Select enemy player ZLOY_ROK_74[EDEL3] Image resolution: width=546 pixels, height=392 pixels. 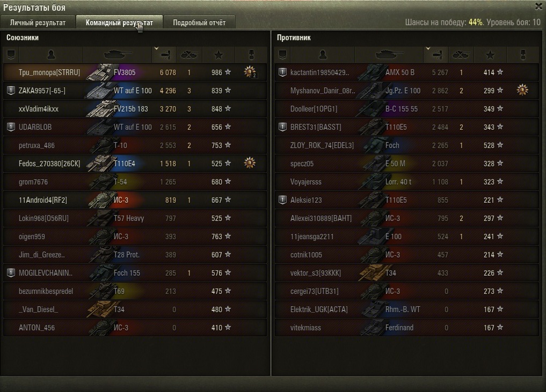click(x=322, y=145)
